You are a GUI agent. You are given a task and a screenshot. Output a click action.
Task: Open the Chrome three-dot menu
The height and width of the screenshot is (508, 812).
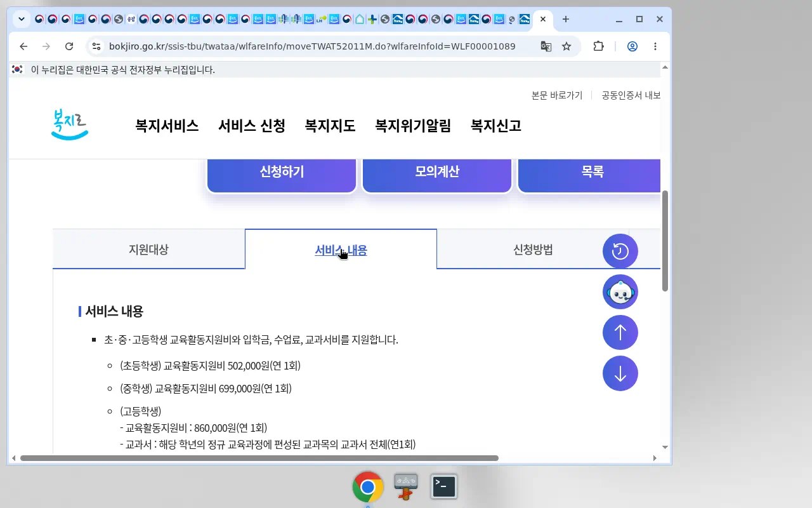(655, 46)
